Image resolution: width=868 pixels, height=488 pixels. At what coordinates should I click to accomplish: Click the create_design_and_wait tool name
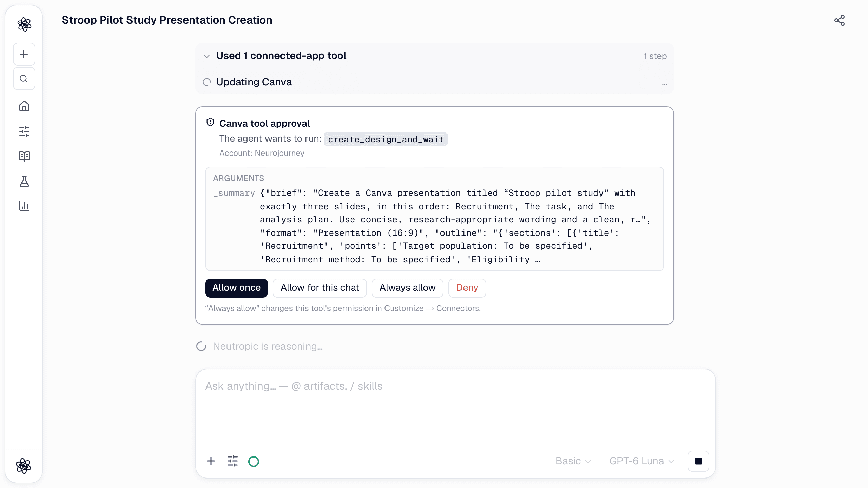pyautogui.click(x=386, y=139)
